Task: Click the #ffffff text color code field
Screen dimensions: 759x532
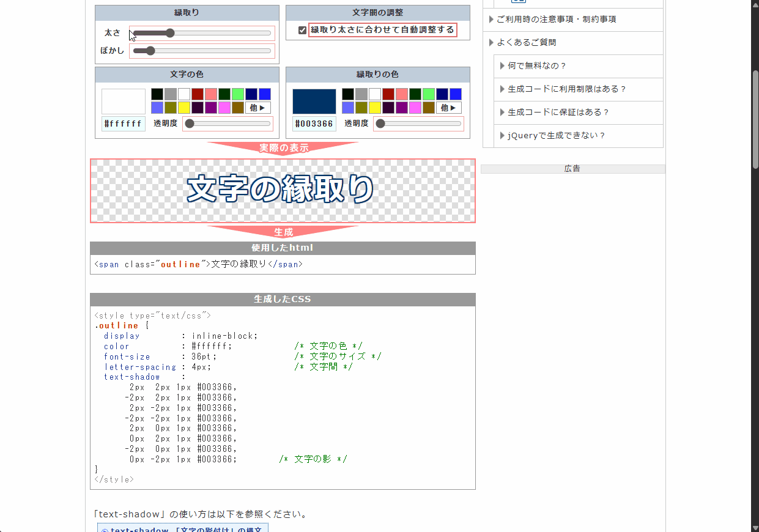Action: coord(124,124)
